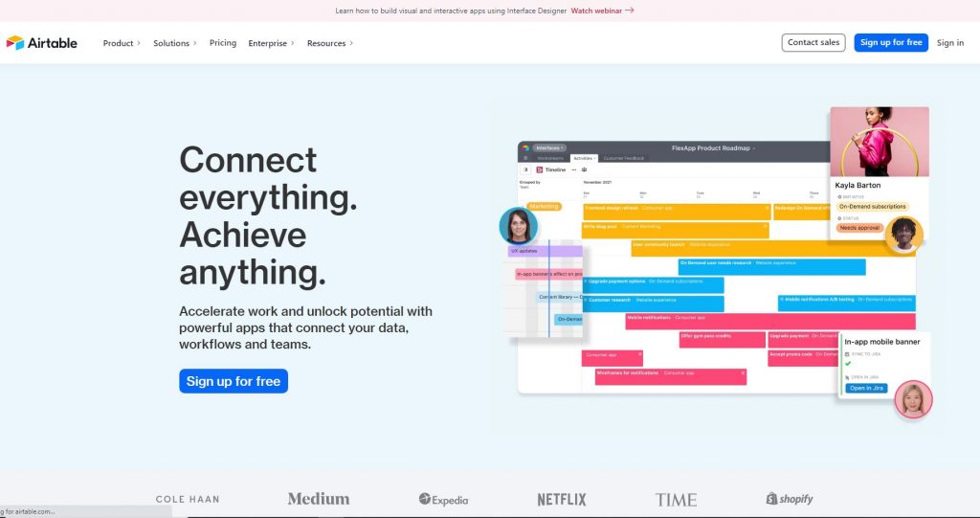Select Mobile notifications A/B testing bar
The image size is (980, 518).
847,304
